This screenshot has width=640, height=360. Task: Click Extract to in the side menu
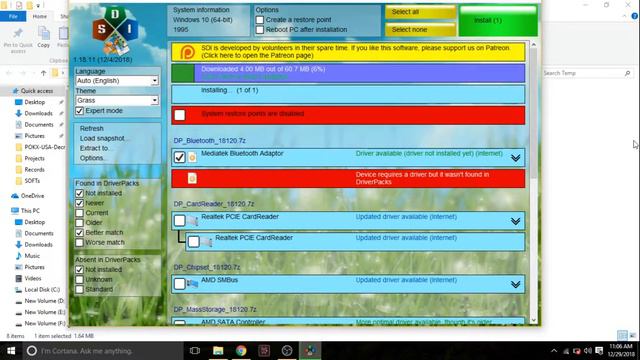coord(95,148)
